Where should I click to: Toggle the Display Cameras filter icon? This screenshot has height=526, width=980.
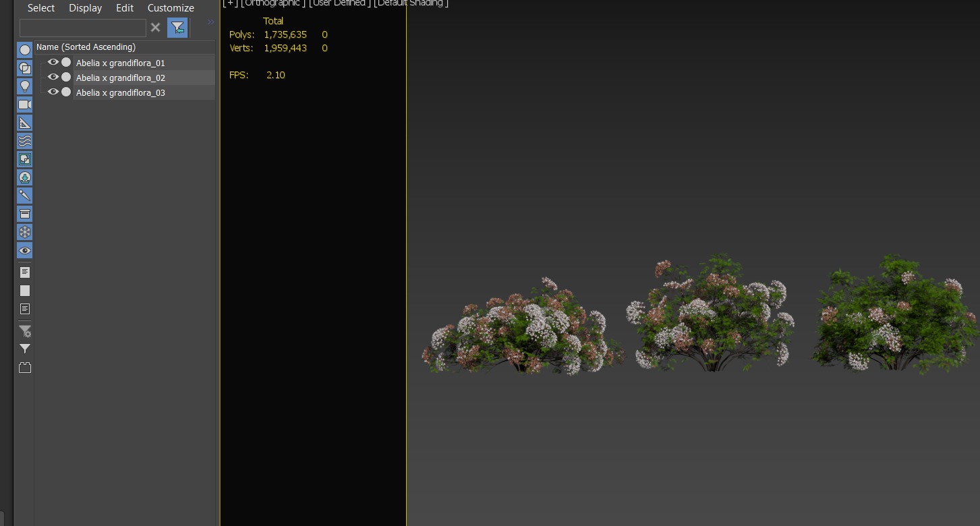point(25,105)
